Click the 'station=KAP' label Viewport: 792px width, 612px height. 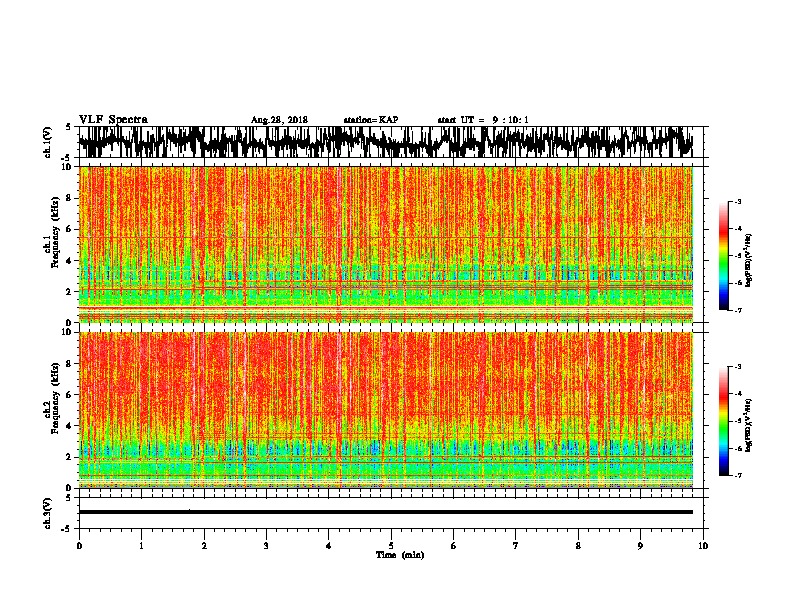point(371,120)
